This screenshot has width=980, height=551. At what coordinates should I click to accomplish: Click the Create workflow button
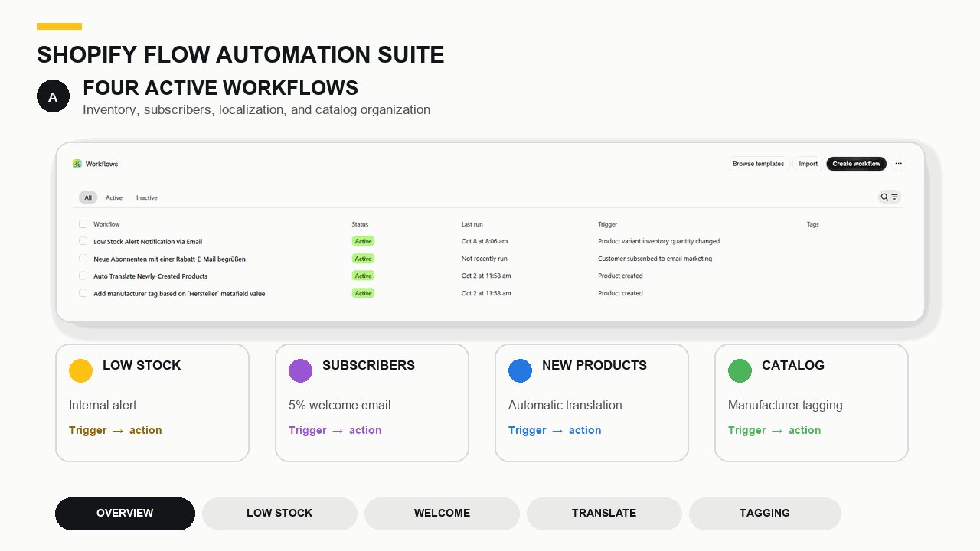[856, 164]
